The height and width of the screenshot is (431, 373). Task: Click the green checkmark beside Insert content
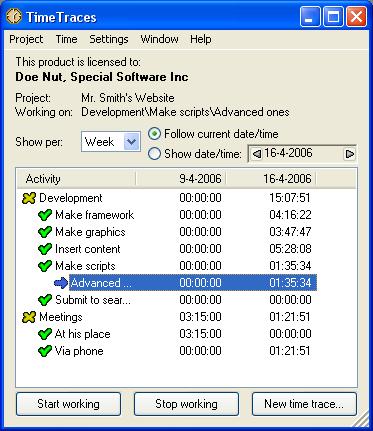45,249
